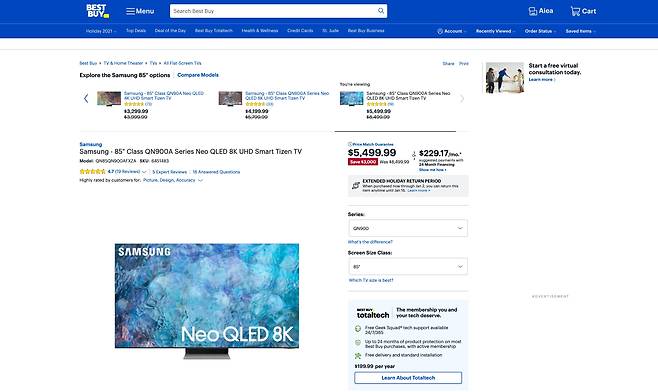The width and height of the screenshot is (658, 392).
Task: Open Top Deals in navigation
Action: pyautogui.click(x=136, y=31)
